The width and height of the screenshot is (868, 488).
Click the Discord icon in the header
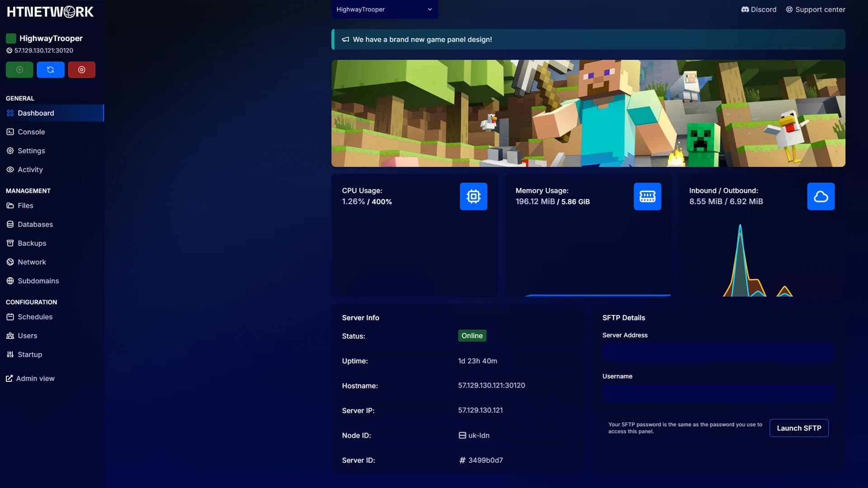[745, 9]
